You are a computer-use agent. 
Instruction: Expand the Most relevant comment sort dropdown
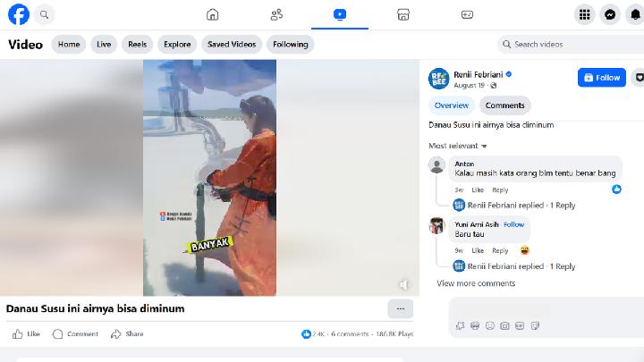pos(458,146)
